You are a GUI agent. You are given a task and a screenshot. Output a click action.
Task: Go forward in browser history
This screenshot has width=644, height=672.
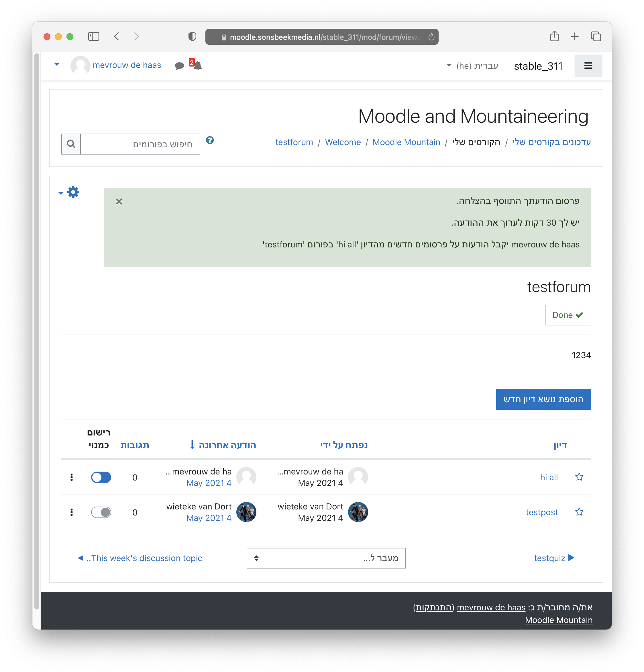(136, 36)
